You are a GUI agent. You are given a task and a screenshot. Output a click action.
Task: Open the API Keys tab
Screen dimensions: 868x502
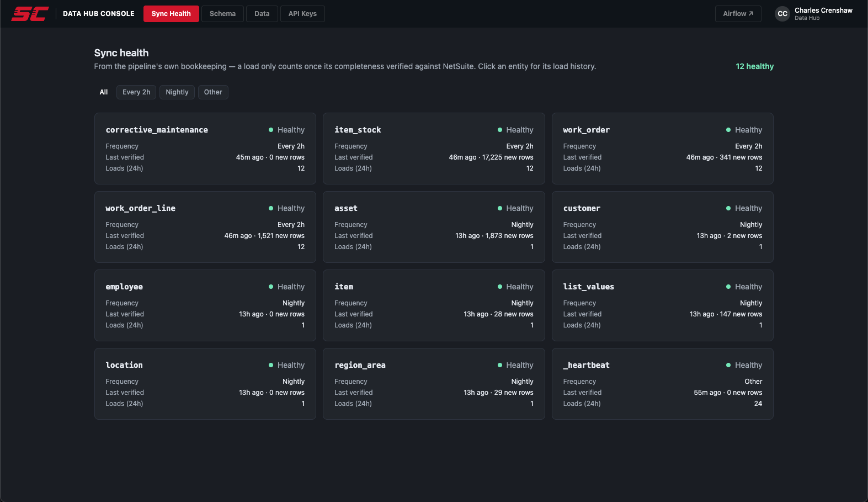point(302,14)
